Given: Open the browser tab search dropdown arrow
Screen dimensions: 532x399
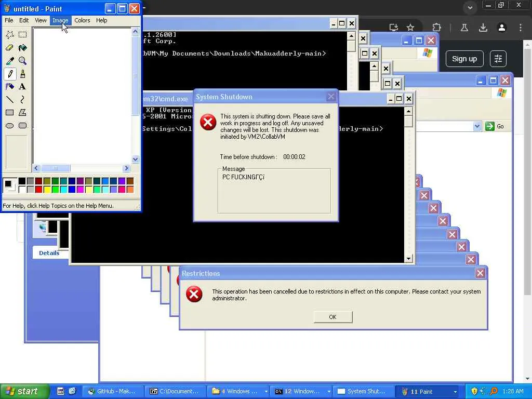Looking at the screenshot, I should pos(470,7).
